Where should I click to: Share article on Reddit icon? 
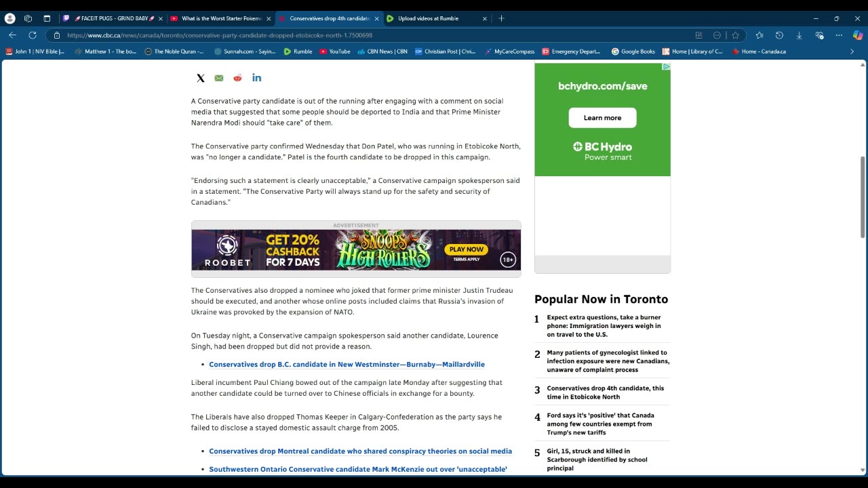(237, 78)
